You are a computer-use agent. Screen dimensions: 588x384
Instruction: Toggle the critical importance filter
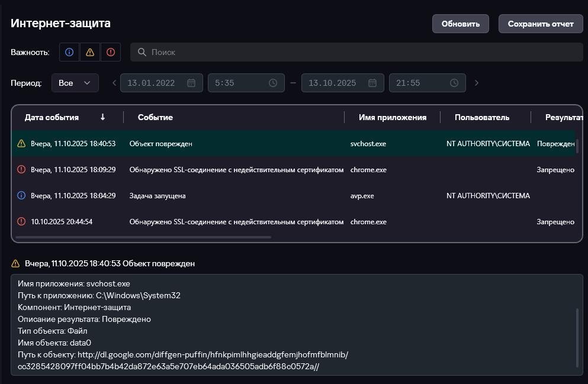coord(111,52)
